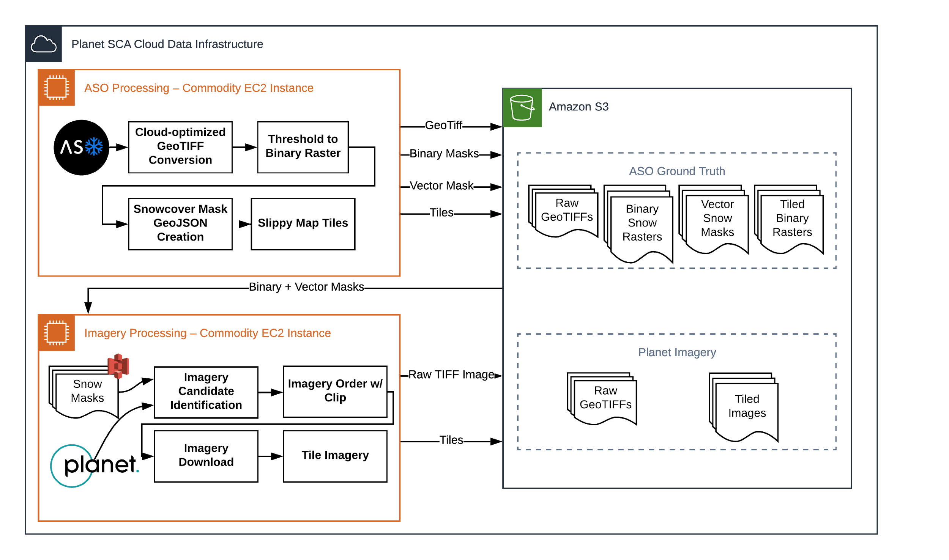949x560 pixels.
Task: Click the Slippy Map Tiles box
Action: (303, 224)
